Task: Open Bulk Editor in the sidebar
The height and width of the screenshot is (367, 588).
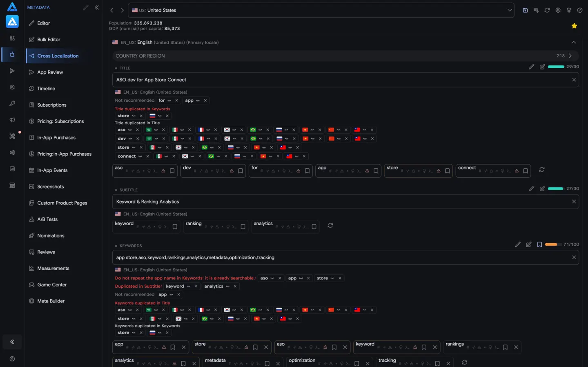Action: click(49, 40)
